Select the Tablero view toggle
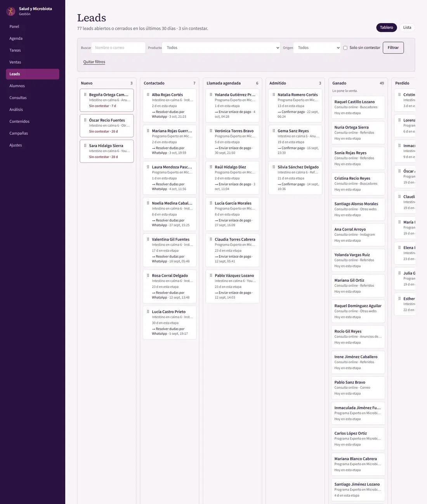Viewport: 427px width, 504px height. click(386, 28)
